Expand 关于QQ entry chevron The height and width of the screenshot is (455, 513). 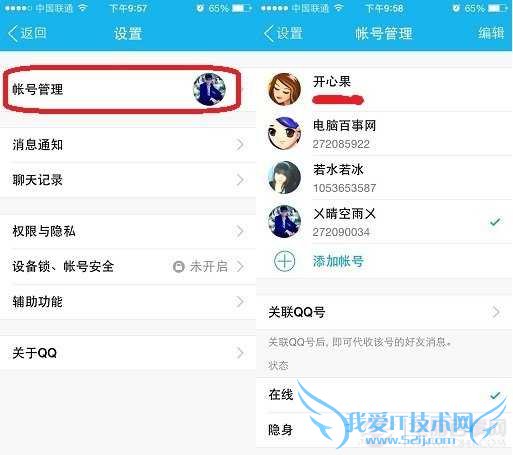tap(240, 353)
